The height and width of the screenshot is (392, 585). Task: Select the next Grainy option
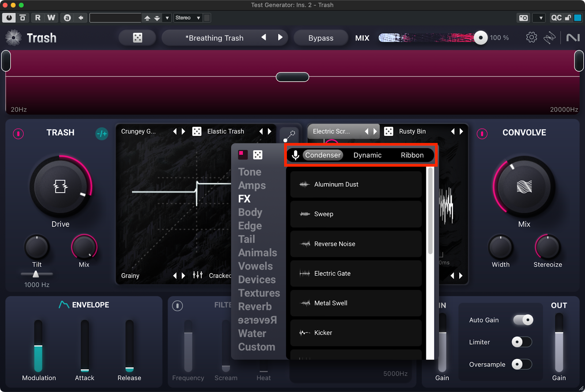click(x=183, y=275)
